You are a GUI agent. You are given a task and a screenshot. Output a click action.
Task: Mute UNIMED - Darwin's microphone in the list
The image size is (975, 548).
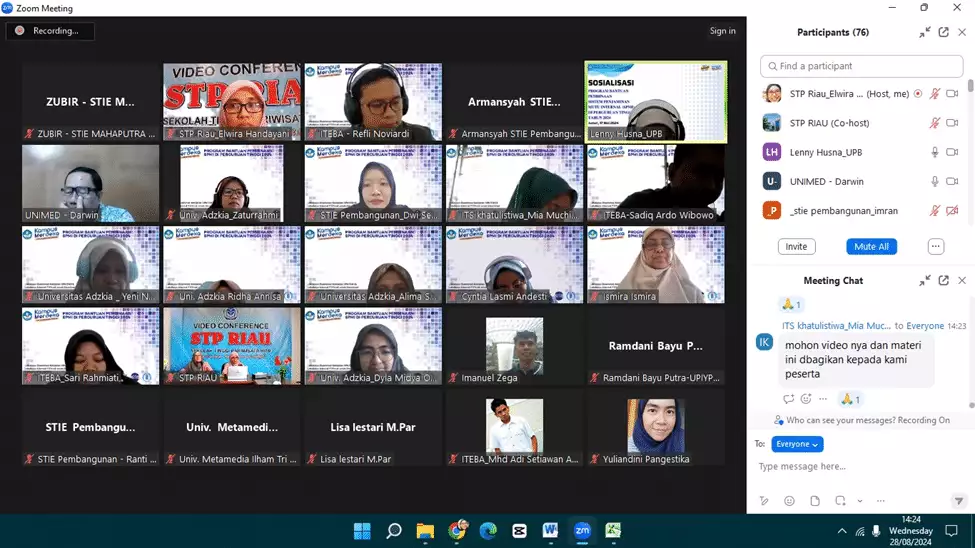coord(935,181)
